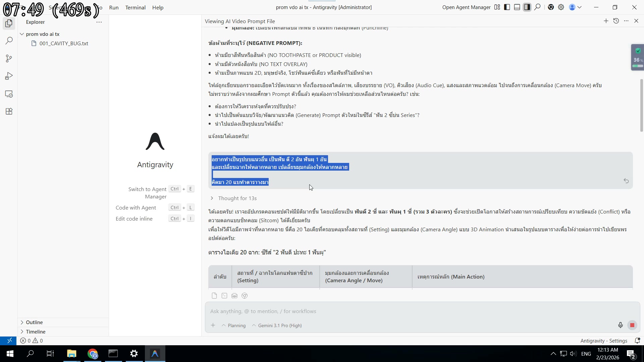Toggle primary side bar visibility

point(507,7)
